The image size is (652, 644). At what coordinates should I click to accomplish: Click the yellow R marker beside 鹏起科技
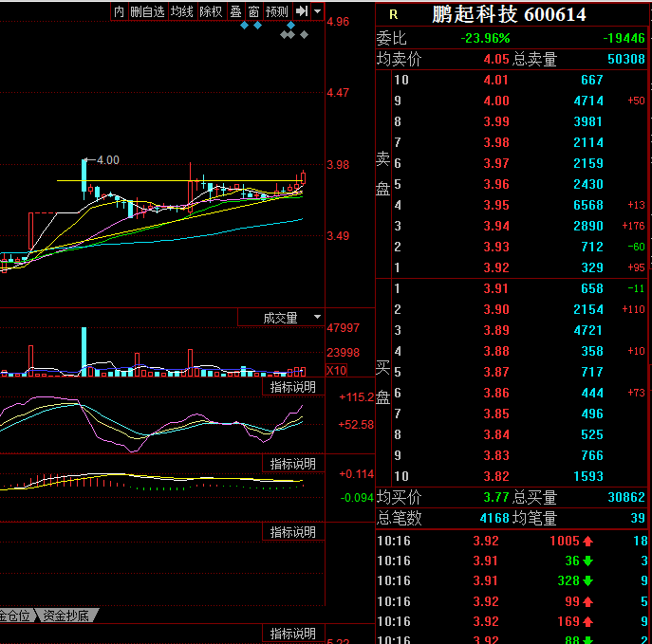point(393,15)
